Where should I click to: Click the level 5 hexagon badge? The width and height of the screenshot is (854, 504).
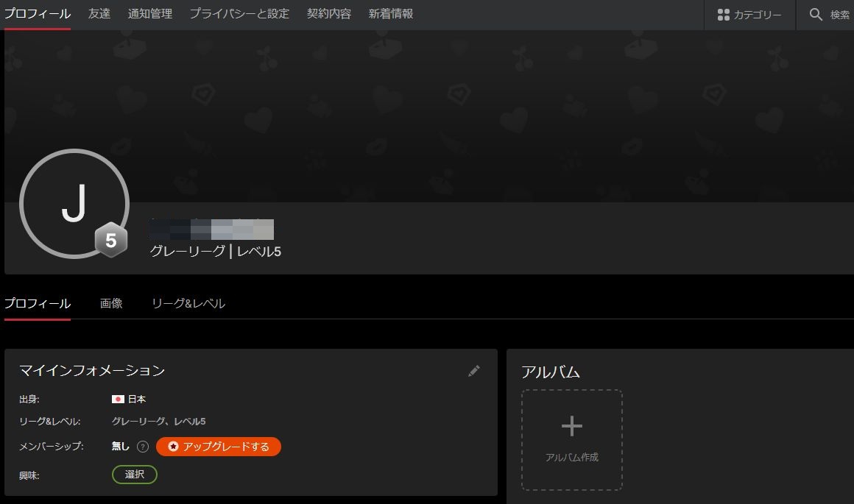(110, 241)
